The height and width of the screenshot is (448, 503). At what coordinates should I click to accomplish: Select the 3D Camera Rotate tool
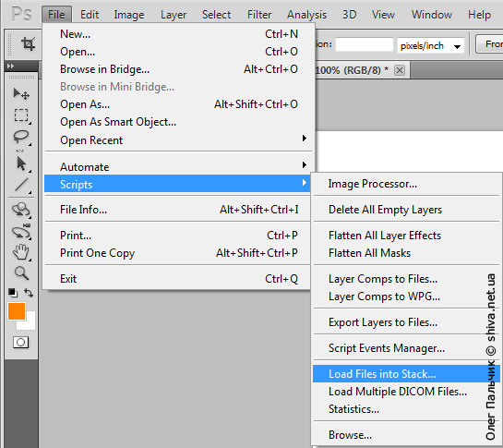click(x=21, y=231)
